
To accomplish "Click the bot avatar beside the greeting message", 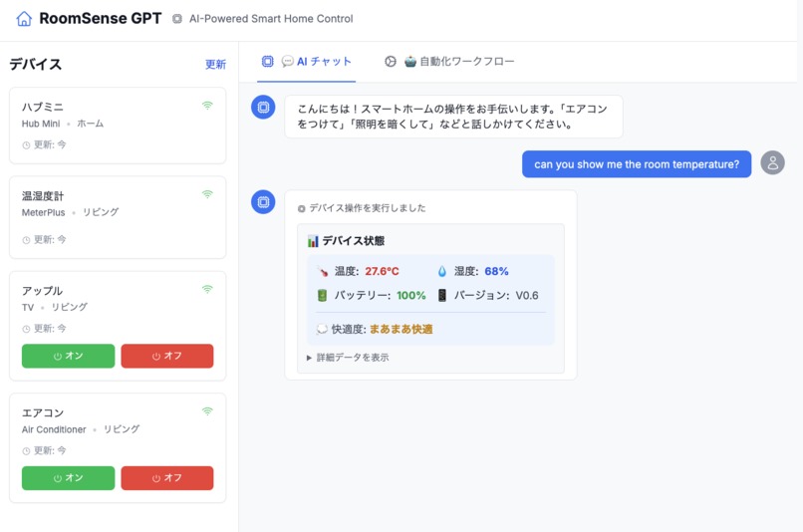I will pyautogui.click(x=263, y=107).
